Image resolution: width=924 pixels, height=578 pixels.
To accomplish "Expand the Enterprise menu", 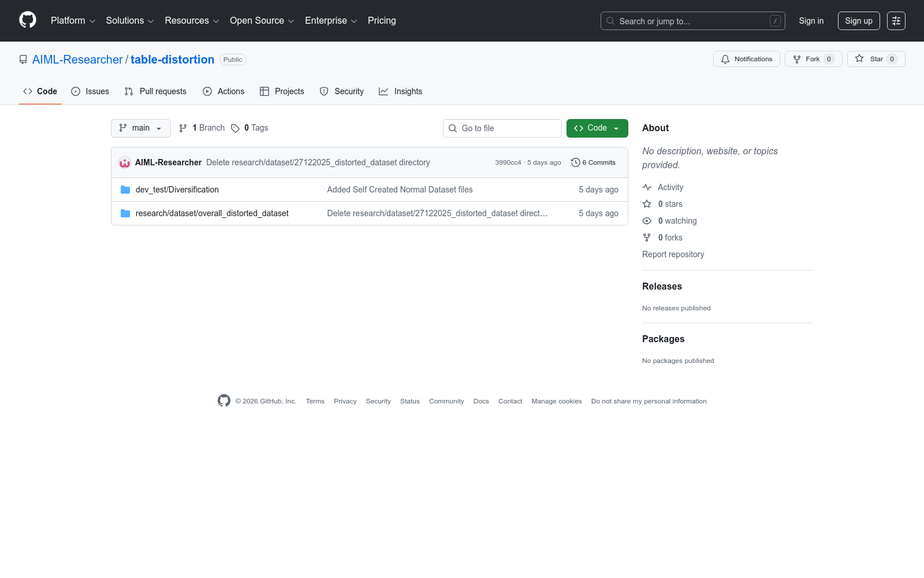I will click(x=331, y=21).
